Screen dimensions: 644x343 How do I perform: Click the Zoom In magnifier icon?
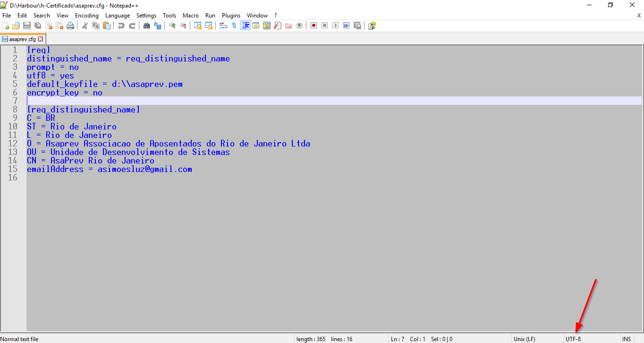pyautogui.click(x=172, y=26)
